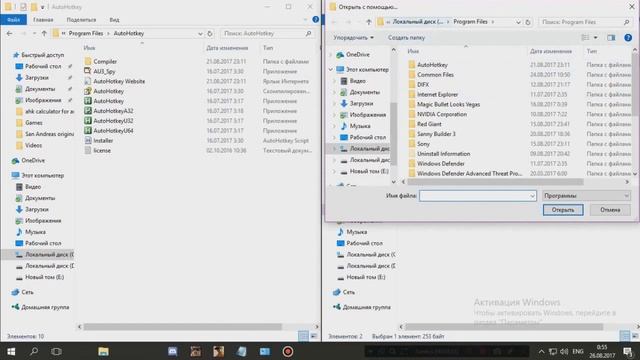Collapse Этот компьютер in the dialog tree
Image resolution: width=640 pixels, height=360 pixels.
331,70
